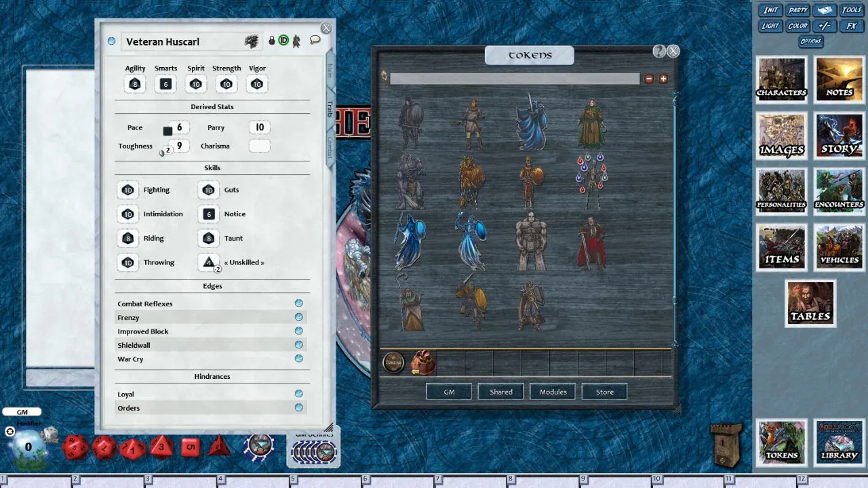The height and width of the screenshot is (488, 868).
Task: Open the Items sidebar panel
Action: [x=782, y=247]
